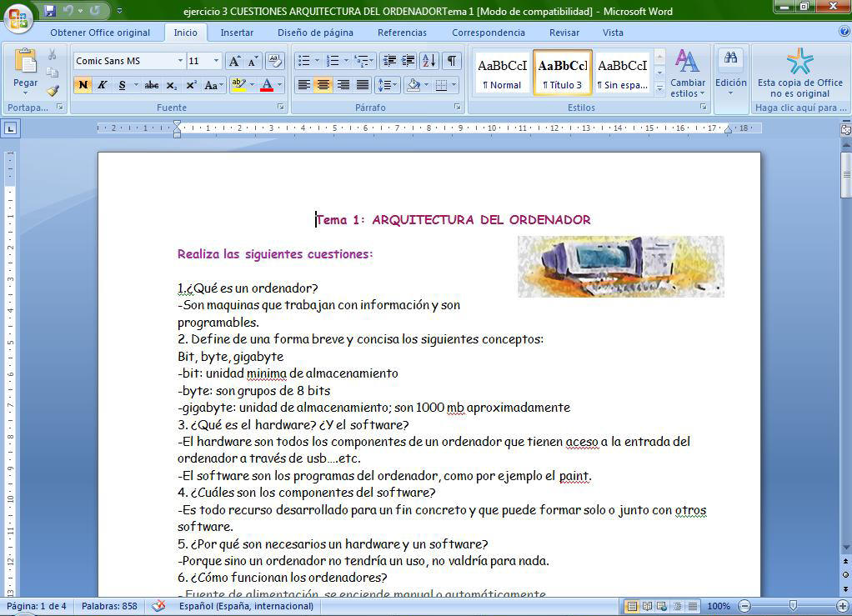Open numbered list dropdown arrow
Screen dimensions: 852x616
click(x=346, y=60)
